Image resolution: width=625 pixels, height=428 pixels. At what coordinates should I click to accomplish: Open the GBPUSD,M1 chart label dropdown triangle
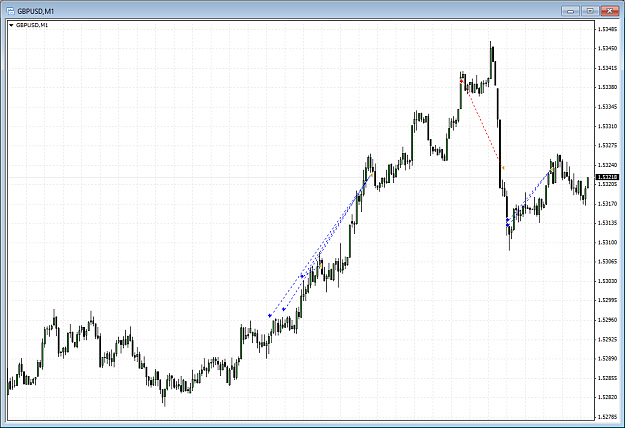click(11, 25)
